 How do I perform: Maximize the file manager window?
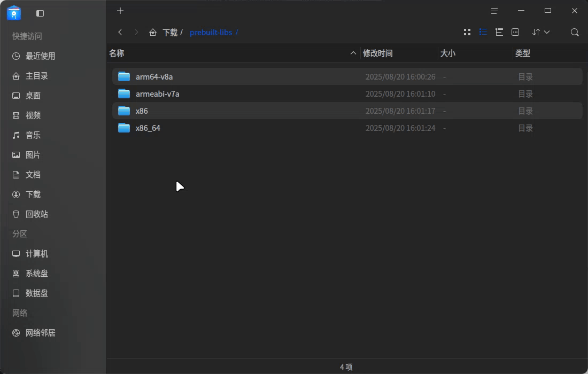click(x=548, y=11)
